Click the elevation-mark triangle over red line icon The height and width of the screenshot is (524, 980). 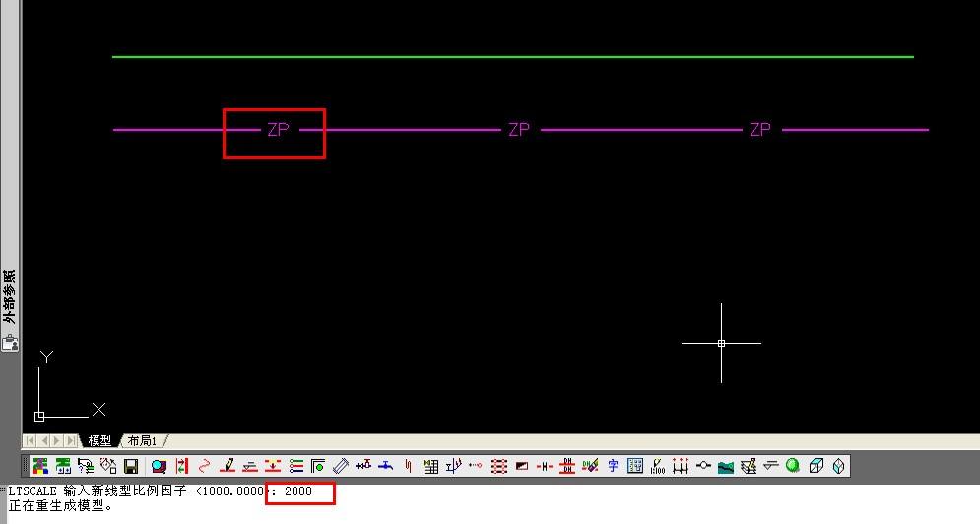click(x=250, y=466)
